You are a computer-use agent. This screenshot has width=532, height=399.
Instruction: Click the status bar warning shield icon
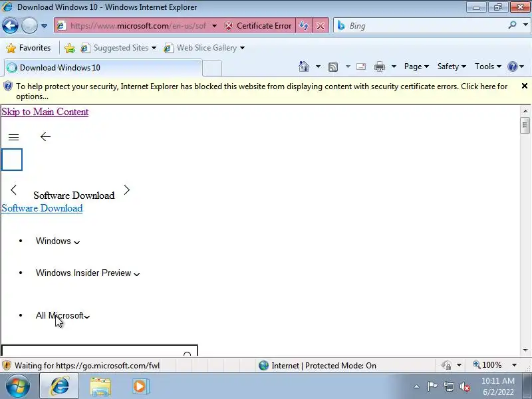[7, 365]
